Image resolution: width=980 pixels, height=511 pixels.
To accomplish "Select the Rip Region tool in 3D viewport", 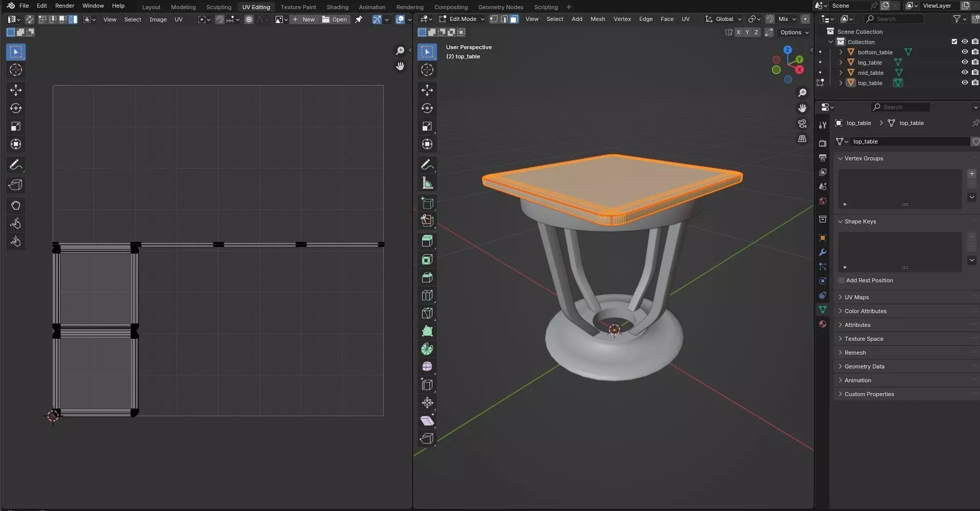I will (427, 439).
